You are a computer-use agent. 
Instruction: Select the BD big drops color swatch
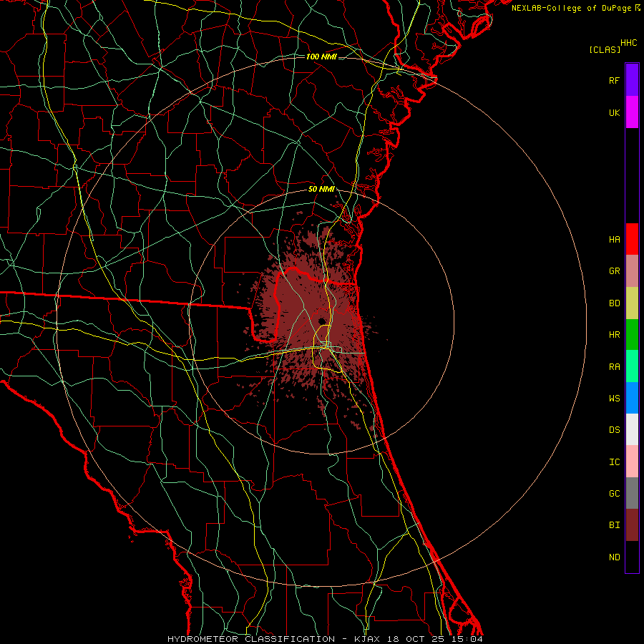(x=632, y=303)
